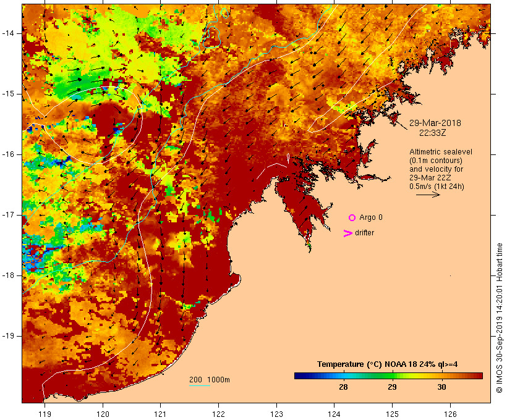The image size is (507, 420).
Task: Click latitude axis label -14
Action: tap(8, 33)
